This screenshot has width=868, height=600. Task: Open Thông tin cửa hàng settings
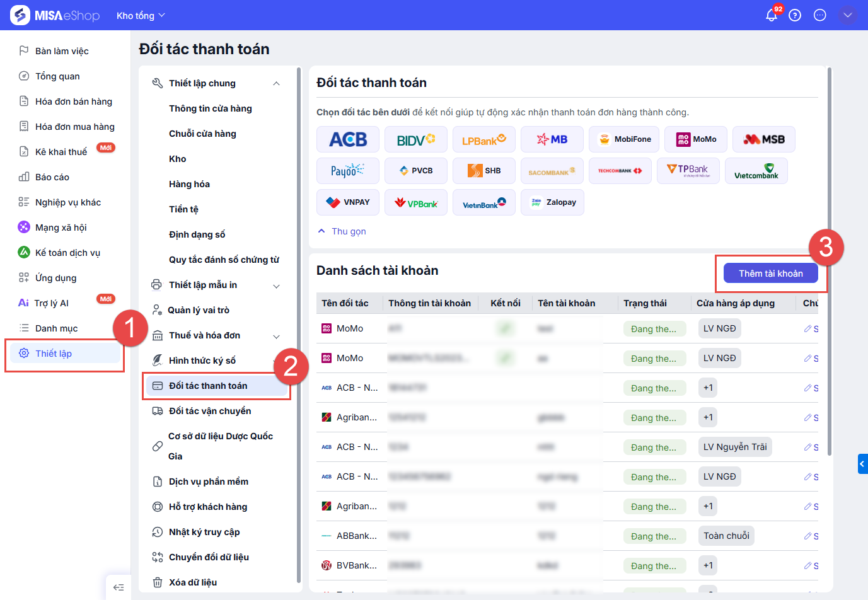pos(211,108)
